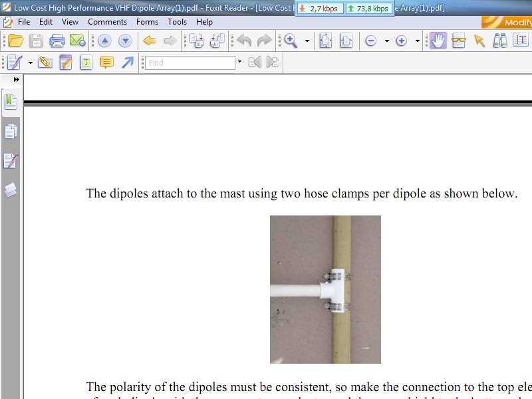Zoom out with the minus circle button
The width and height of the screenshot is (532, 399).
point(371,41)
